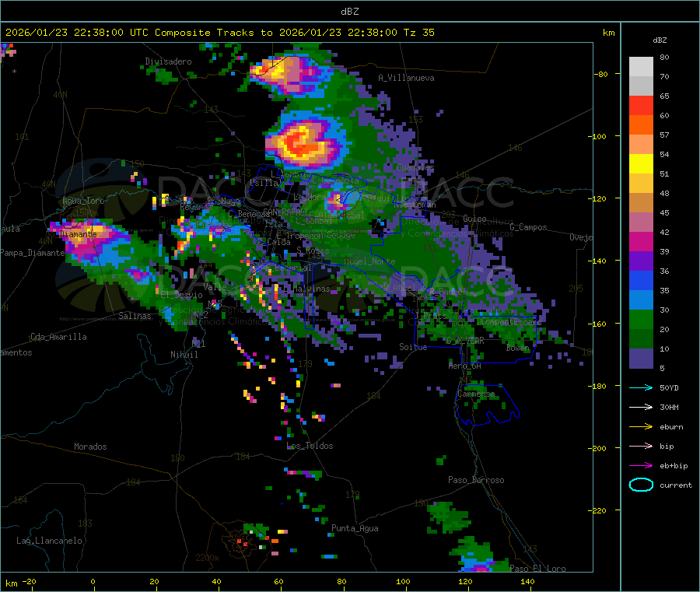
Task: Click the 'dBZ' title at top center
Action: 349,12
